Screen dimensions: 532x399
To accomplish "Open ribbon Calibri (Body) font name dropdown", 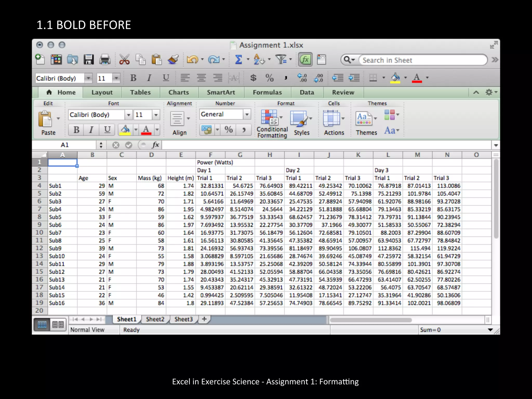I will 128,115.
